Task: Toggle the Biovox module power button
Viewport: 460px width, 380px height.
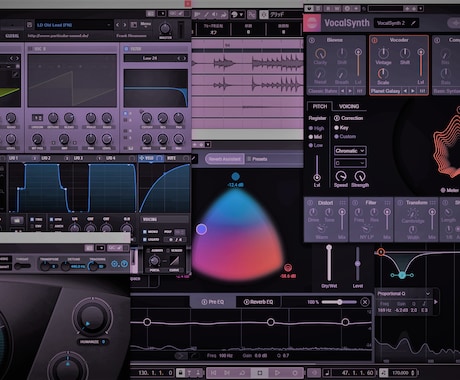Action: click(312, 40)
